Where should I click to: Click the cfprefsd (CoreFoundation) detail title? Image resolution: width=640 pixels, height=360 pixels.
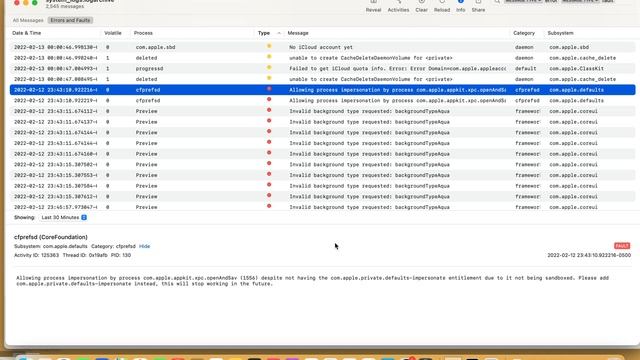click(51, 237)
